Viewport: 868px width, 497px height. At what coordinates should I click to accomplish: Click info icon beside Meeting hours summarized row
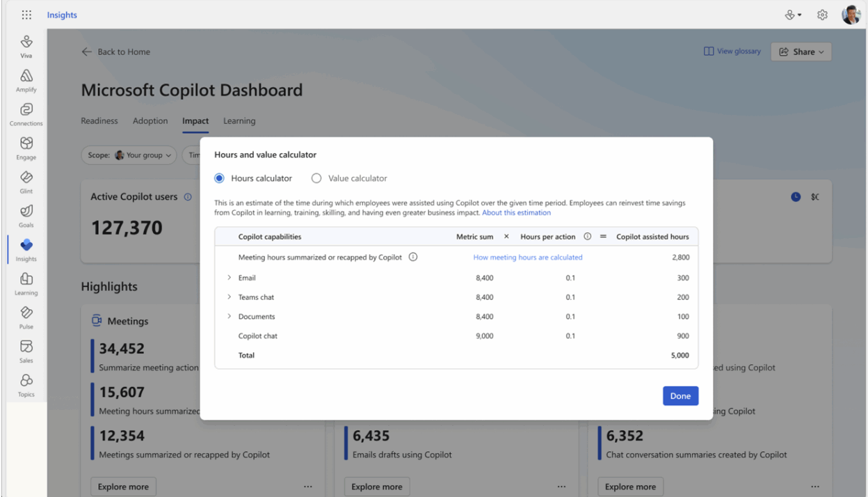coord(413,257)
